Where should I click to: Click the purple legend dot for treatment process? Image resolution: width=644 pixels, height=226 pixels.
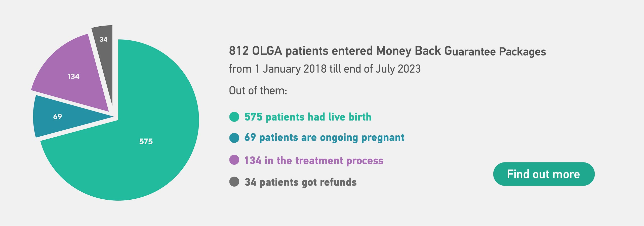pos(234,160)
